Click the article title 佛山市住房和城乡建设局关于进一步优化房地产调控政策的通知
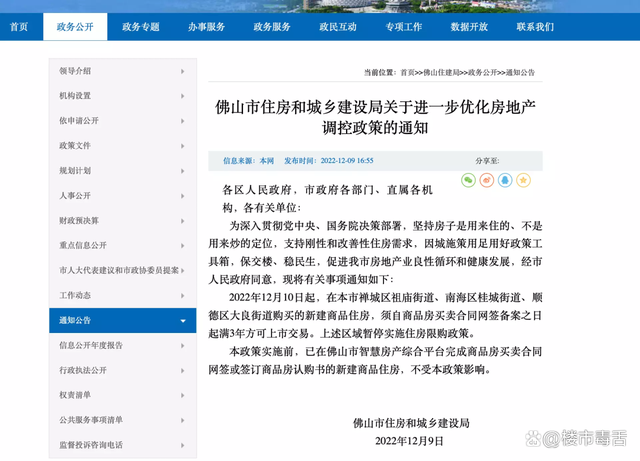The image size is (640, 461). (375, 118)
